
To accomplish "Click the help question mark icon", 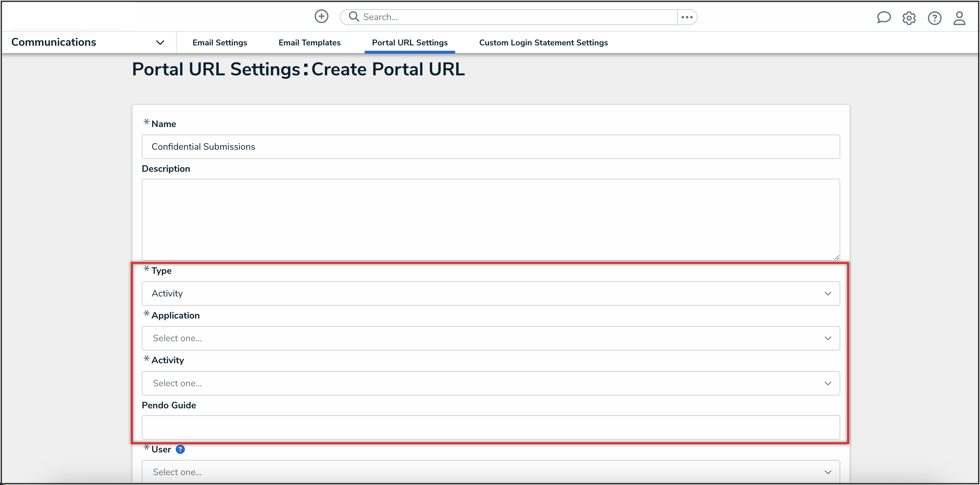I will click(x=934, y=18).
